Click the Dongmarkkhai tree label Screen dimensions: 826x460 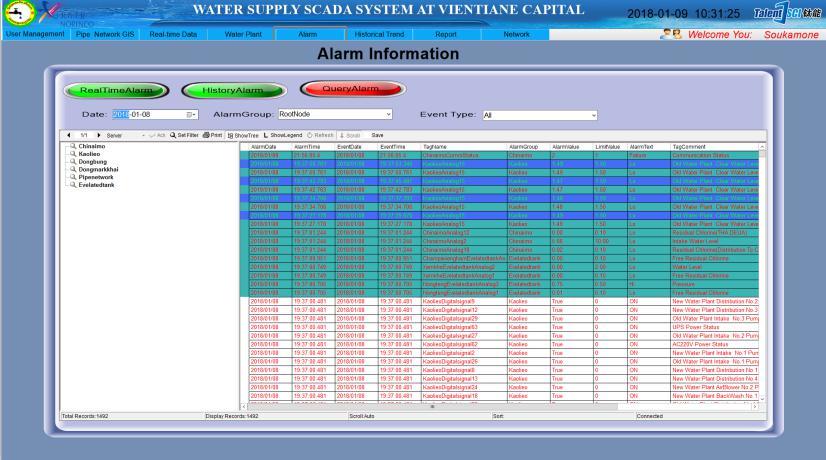click(99, 170)
